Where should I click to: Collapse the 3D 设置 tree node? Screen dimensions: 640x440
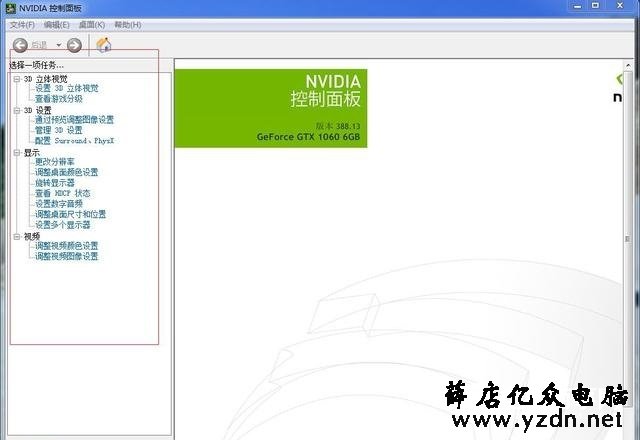(x=17, y=110)
